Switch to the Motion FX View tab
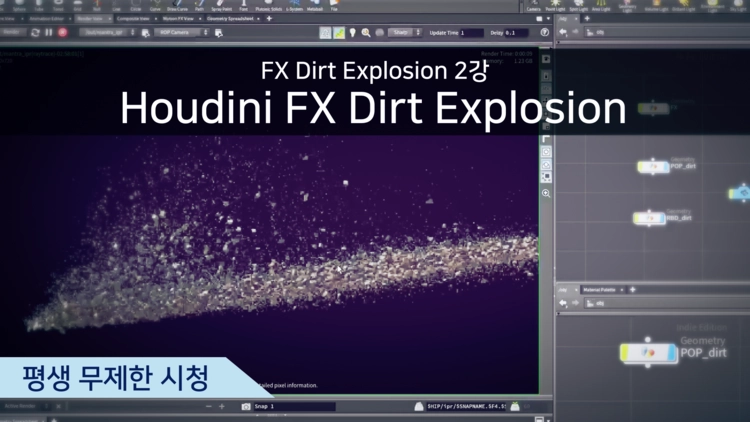Screen dimensions: 750x422 click(x=171, y=19)
